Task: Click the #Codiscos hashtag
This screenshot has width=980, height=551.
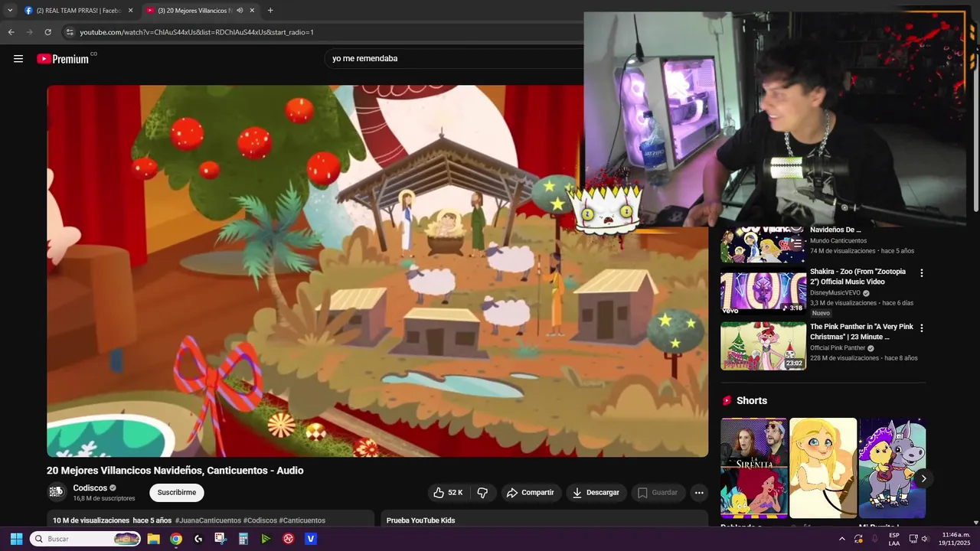Action: click(260, 520)
